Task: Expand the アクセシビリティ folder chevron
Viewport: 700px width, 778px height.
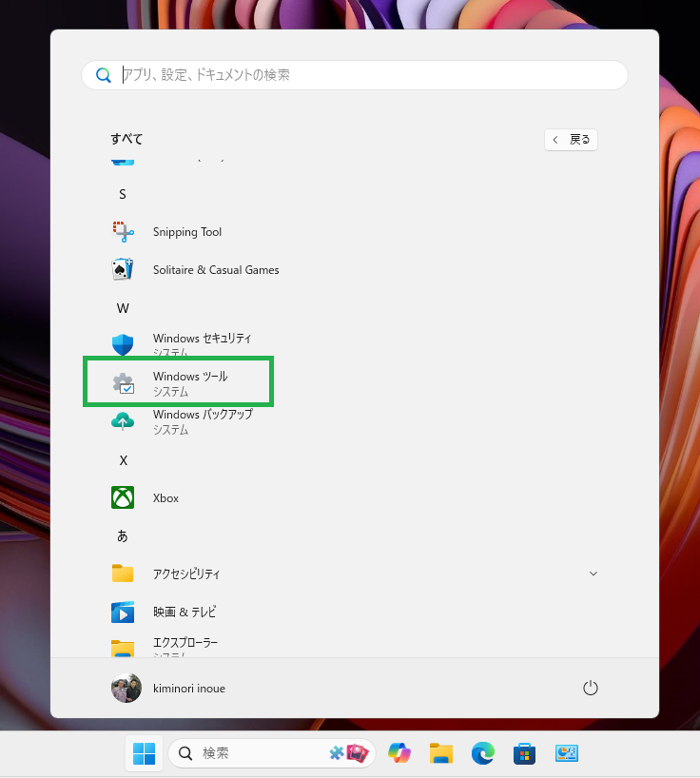Action: (593, 574)
